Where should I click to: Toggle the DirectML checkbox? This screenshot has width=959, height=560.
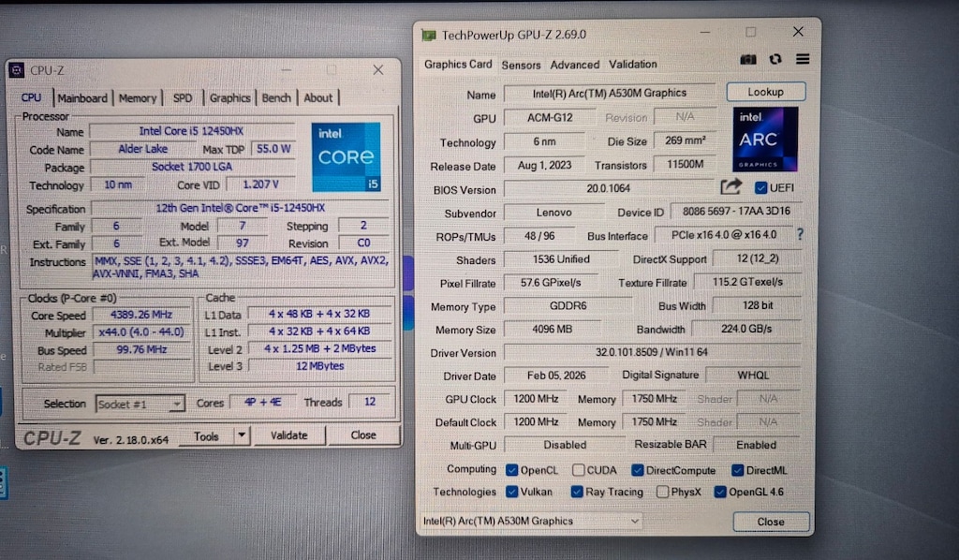pyautogui.click(x=738, y=470)
